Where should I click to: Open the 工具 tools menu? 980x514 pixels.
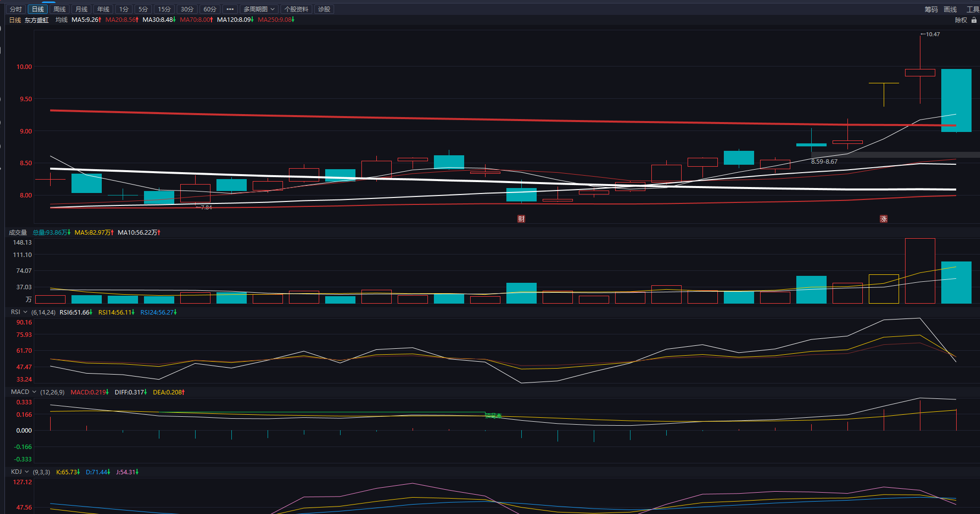coord(972,9)
